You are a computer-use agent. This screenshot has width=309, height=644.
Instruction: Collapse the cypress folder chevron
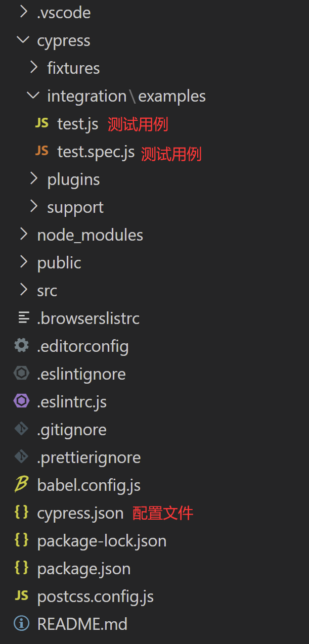pos(23,40)
